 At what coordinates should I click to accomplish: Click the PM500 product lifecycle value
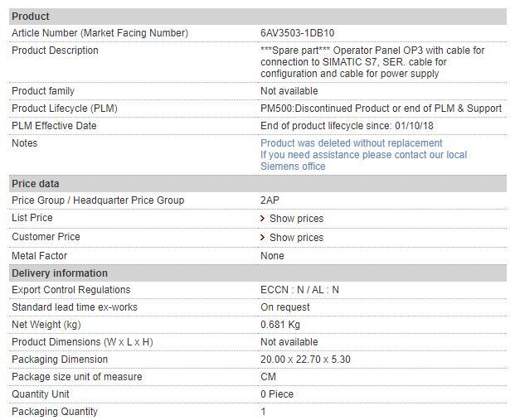point(381,109)
